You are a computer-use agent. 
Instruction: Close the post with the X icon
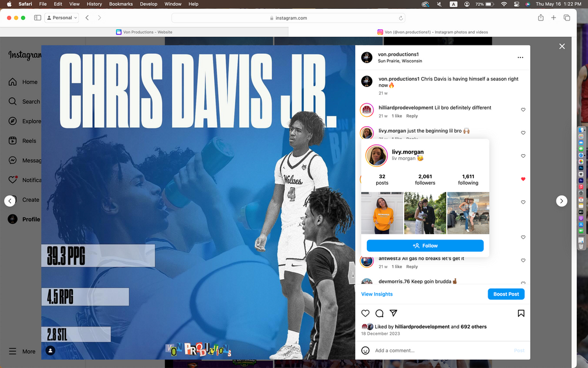click(562, 46)
